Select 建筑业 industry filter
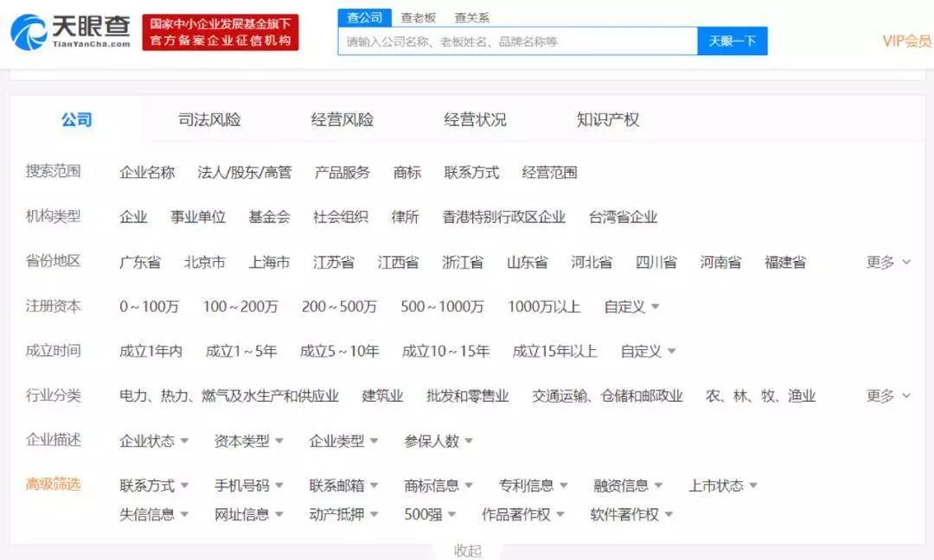 click(382, 396)
